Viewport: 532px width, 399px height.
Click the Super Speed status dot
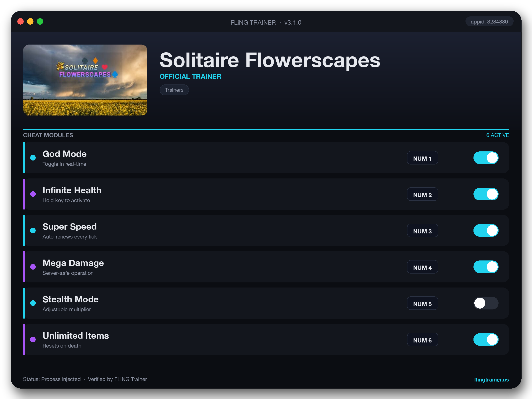click(33, 230)
